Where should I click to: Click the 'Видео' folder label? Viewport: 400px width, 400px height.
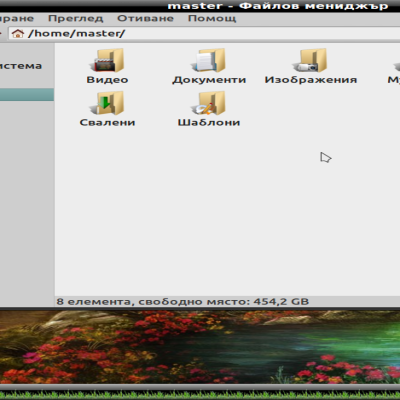pos(107,80)
